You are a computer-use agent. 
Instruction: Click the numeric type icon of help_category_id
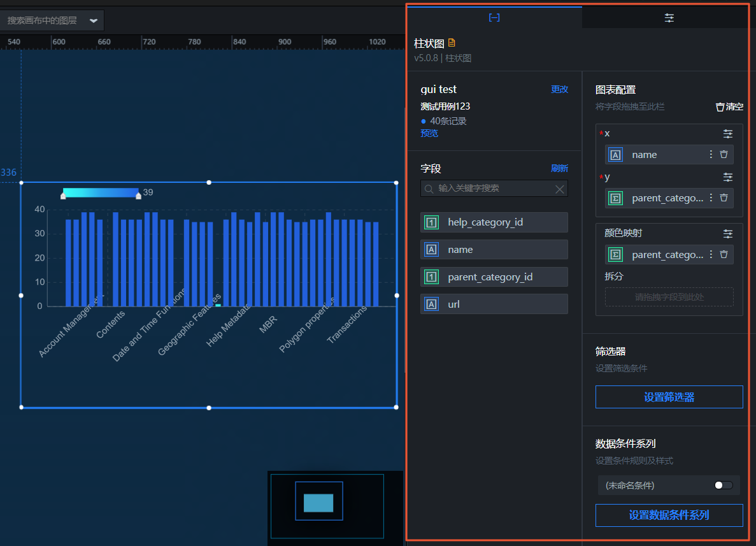[431, 222]
